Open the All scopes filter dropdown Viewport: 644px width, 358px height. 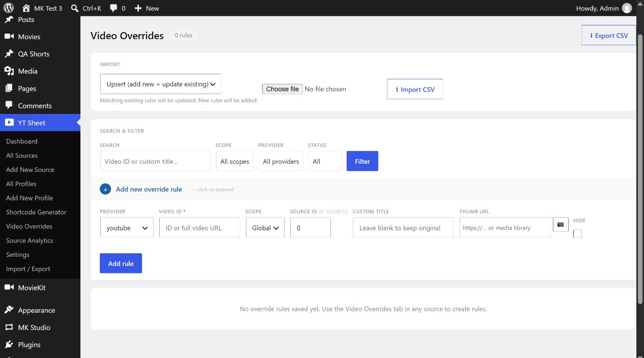point(235,161)
